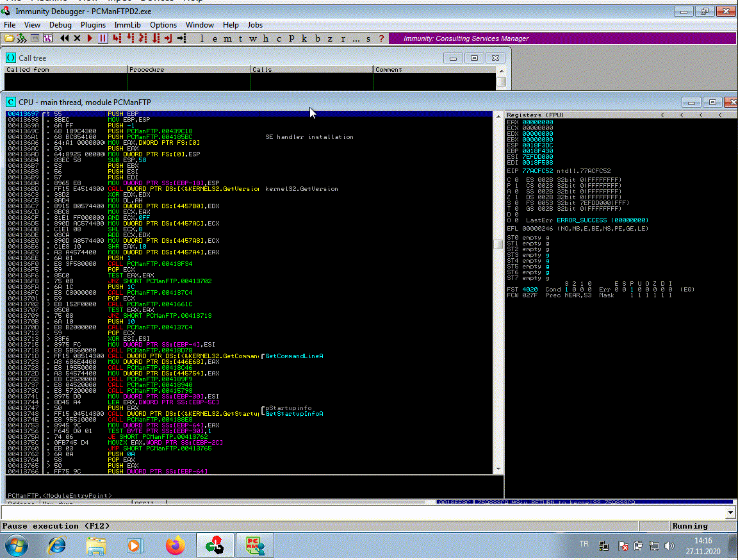738x560 pixels.
Task: Click the purple graph toolbar icon
Action: [x=47, y=38]
